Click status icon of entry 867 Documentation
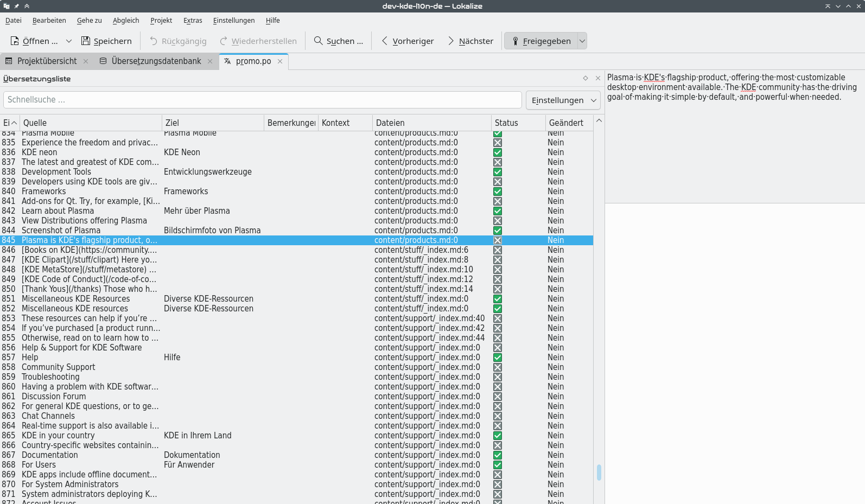 tap(498, 455)
